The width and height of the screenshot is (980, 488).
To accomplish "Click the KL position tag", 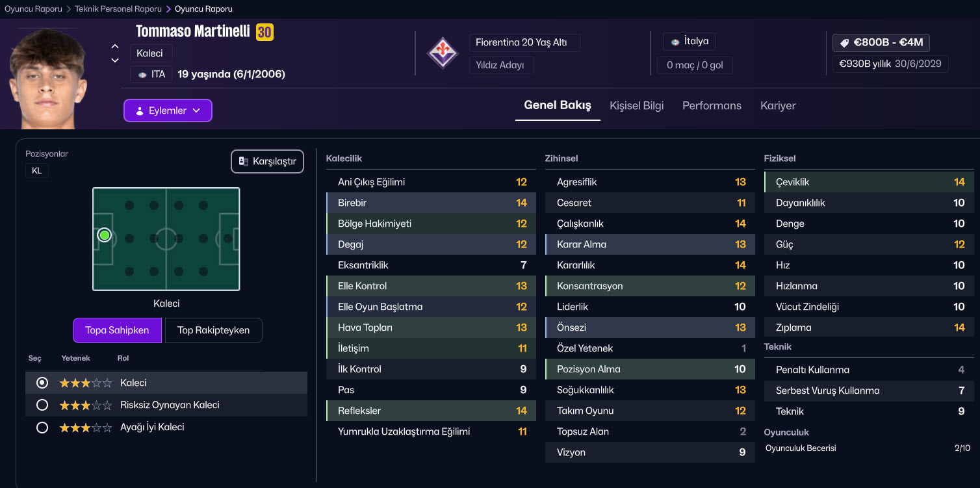I will pyautogui.click(x=36, y=171).
